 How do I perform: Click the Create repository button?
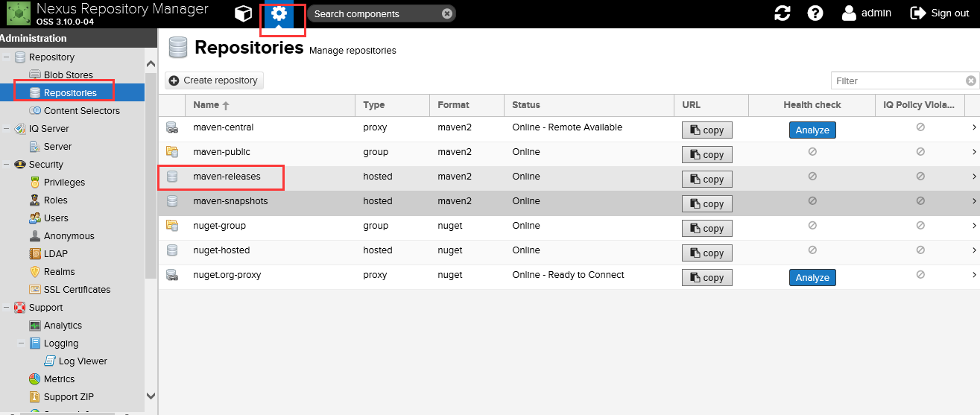tap(215, 80)
